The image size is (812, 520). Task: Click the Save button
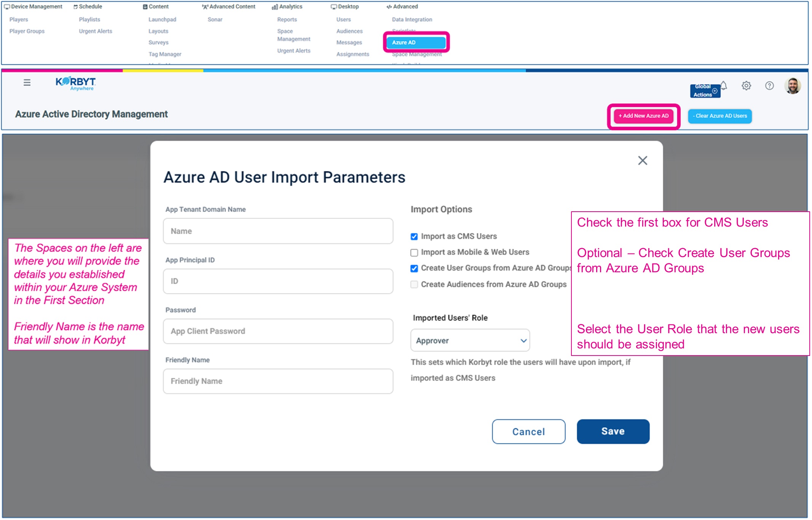click(x=613, y=431)
